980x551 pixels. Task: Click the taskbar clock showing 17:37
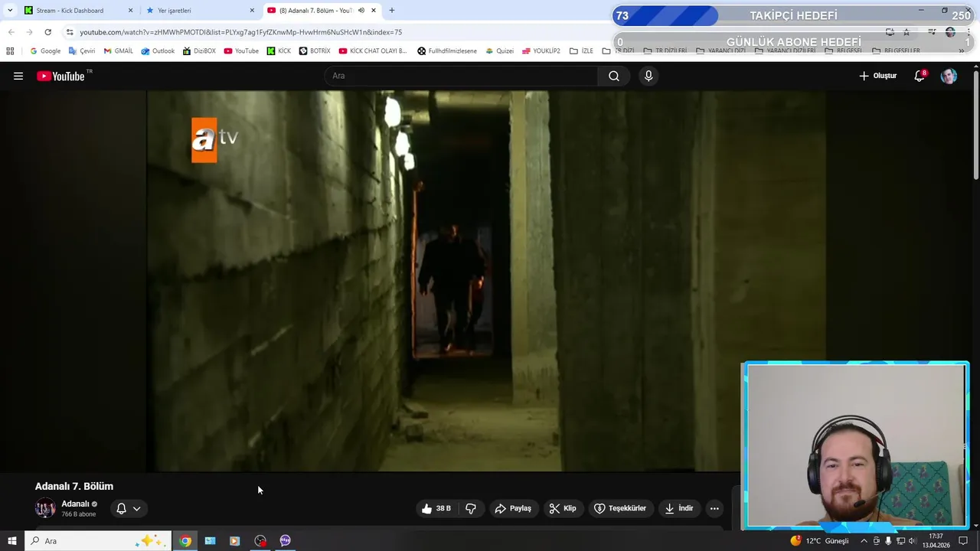click(x=936, y=541)
